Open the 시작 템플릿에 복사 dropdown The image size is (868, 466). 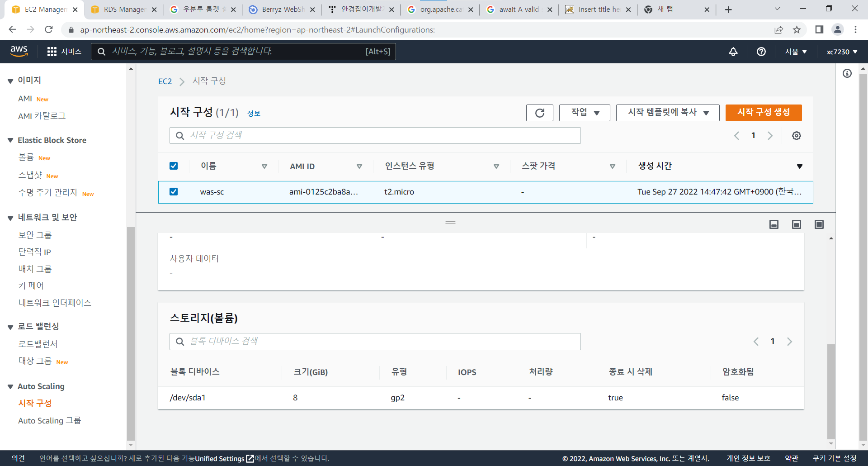pos(668,113)
